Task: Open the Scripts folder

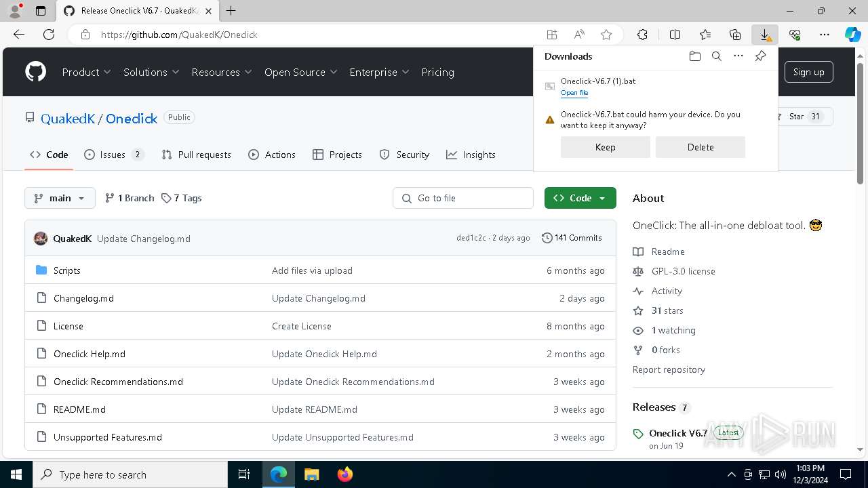Action: coord(67,270)
